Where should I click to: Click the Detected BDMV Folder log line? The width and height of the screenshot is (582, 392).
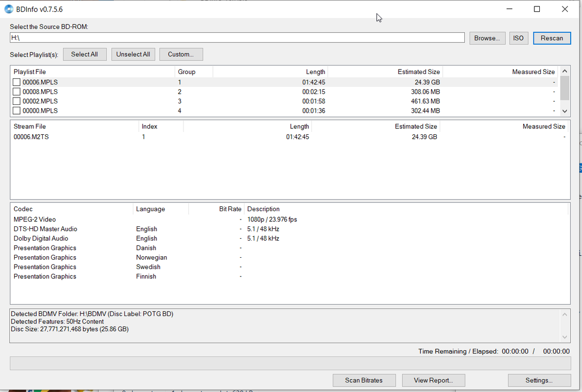92,314
